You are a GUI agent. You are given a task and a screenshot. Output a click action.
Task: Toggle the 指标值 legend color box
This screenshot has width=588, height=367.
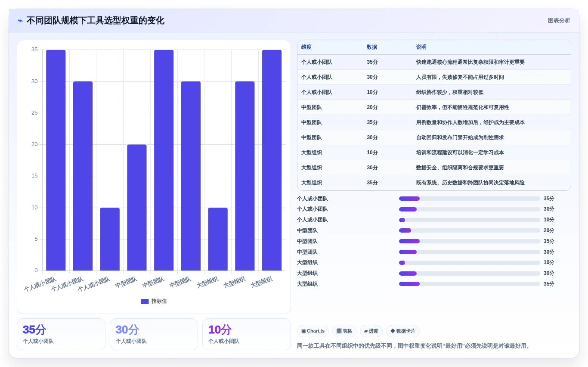tap(145, 302)
